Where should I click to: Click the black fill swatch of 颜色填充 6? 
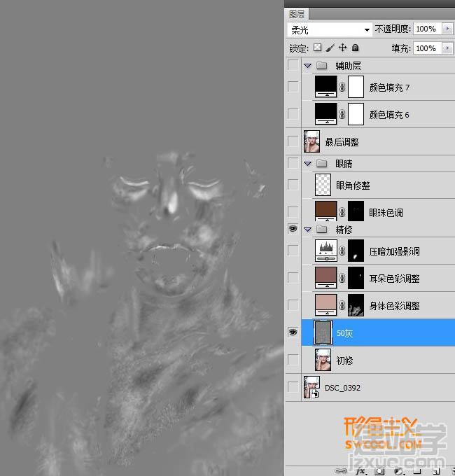click(326, 114)
